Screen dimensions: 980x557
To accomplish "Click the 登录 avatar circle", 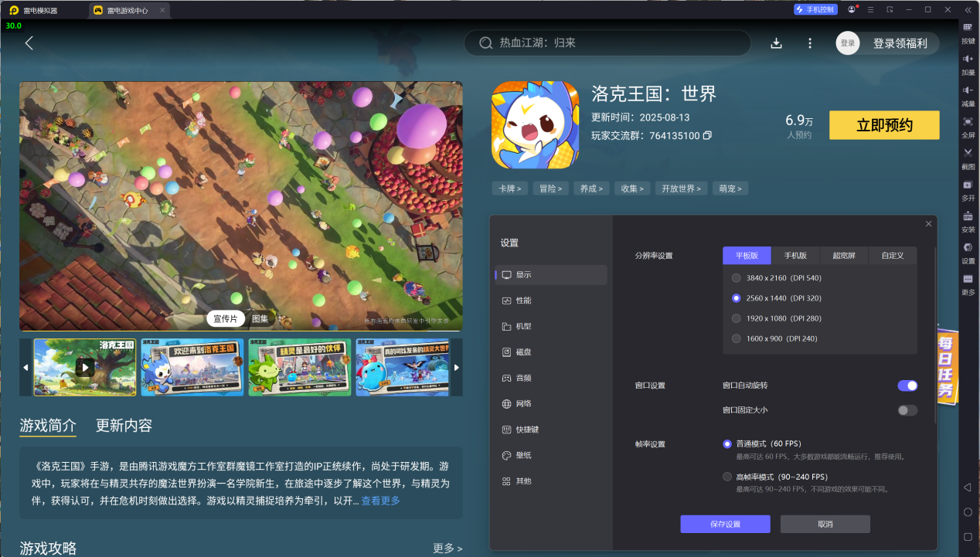I will coord(848,43).
